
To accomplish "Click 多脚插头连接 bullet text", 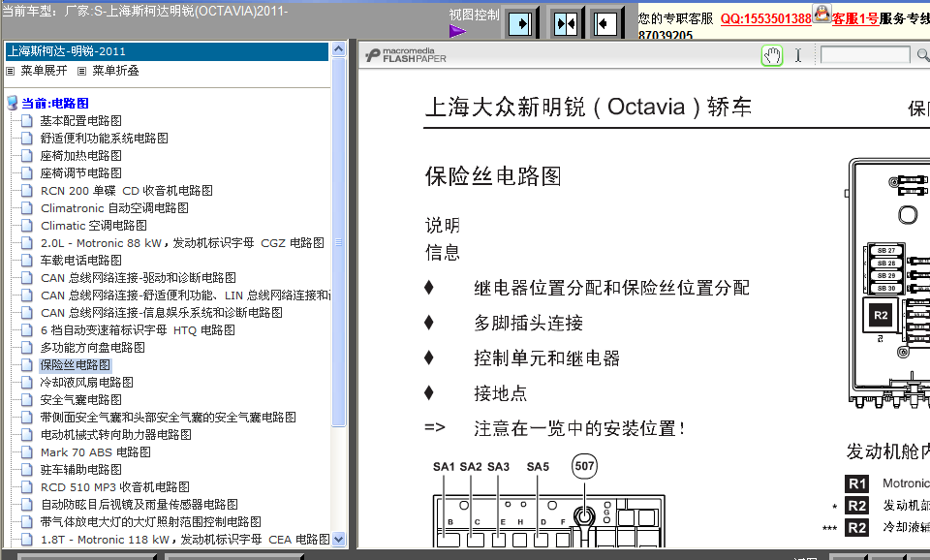I will click(x=529, y=324).
